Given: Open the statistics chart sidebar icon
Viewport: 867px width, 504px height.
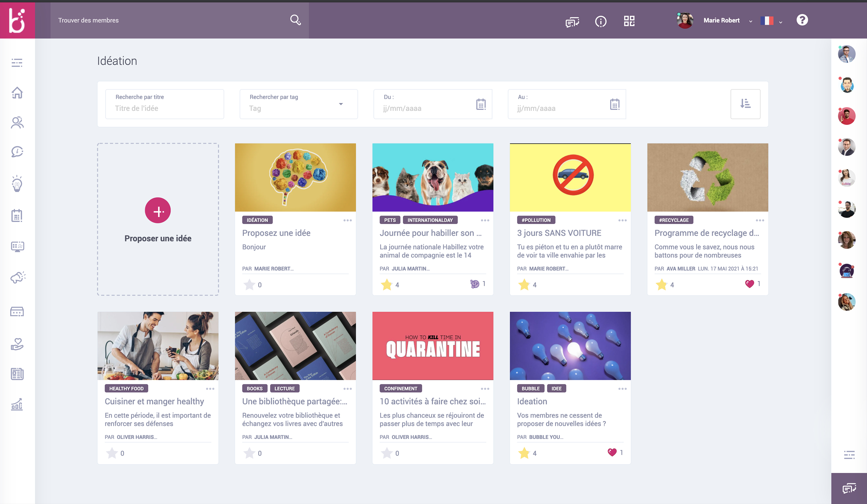Looking at the screenshot, I should coord(17,404).
